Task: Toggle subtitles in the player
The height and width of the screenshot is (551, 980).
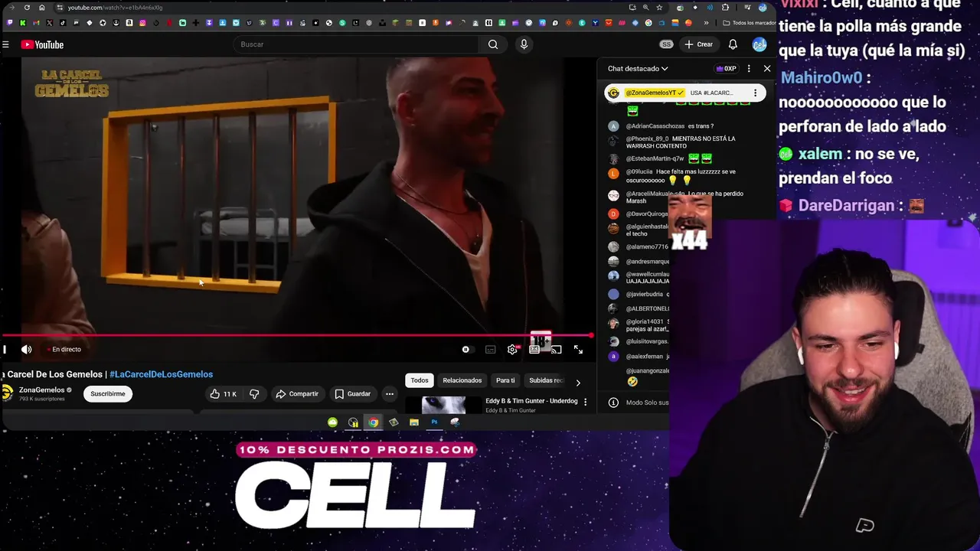Action: [490, 350]
